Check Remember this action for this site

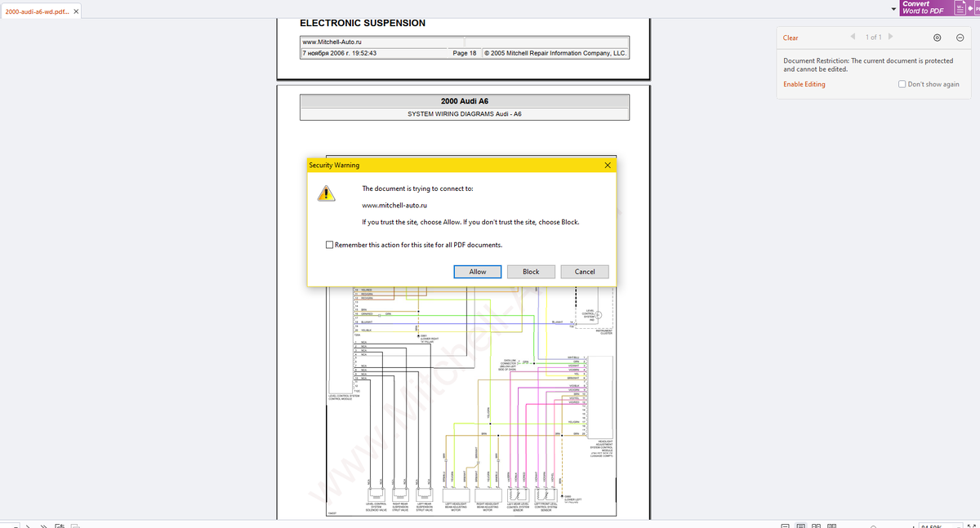[329, 245]
